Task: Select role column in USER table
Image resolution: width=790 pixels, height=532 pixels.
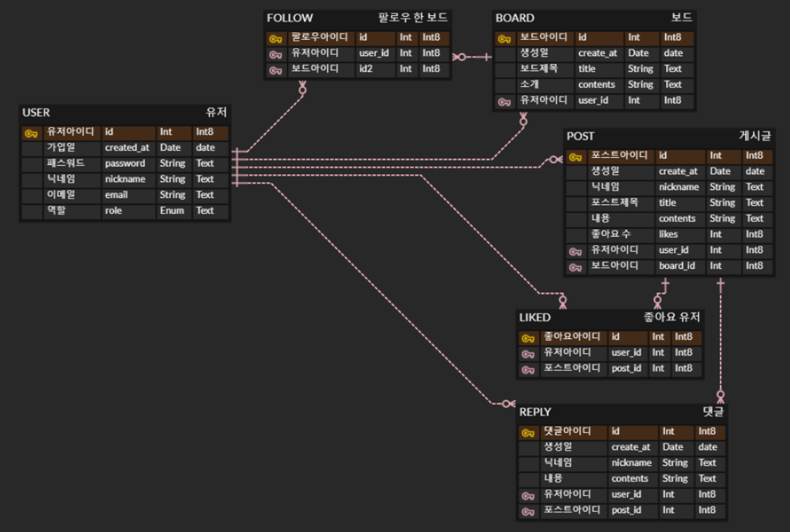Action: [113, 211]
